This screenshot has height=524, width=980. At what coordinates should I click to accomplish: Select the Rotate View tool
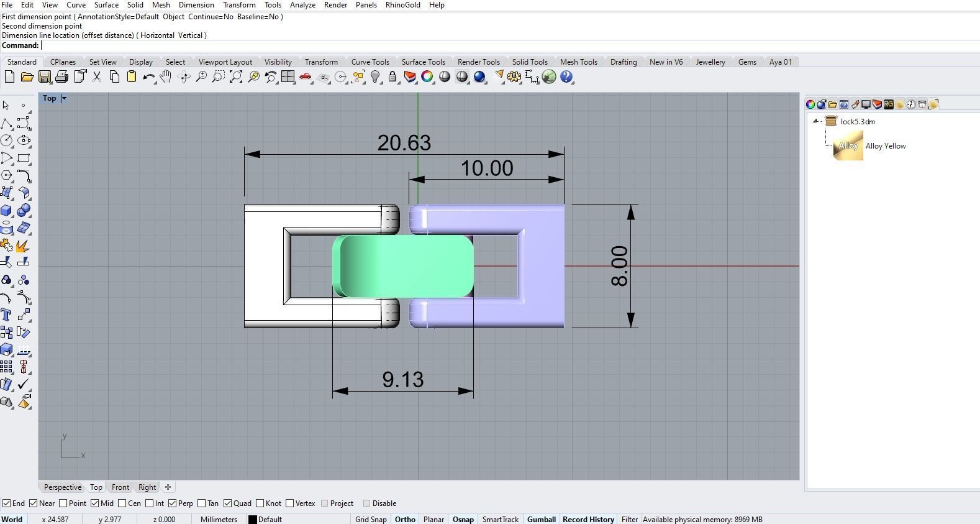(184, 76)
